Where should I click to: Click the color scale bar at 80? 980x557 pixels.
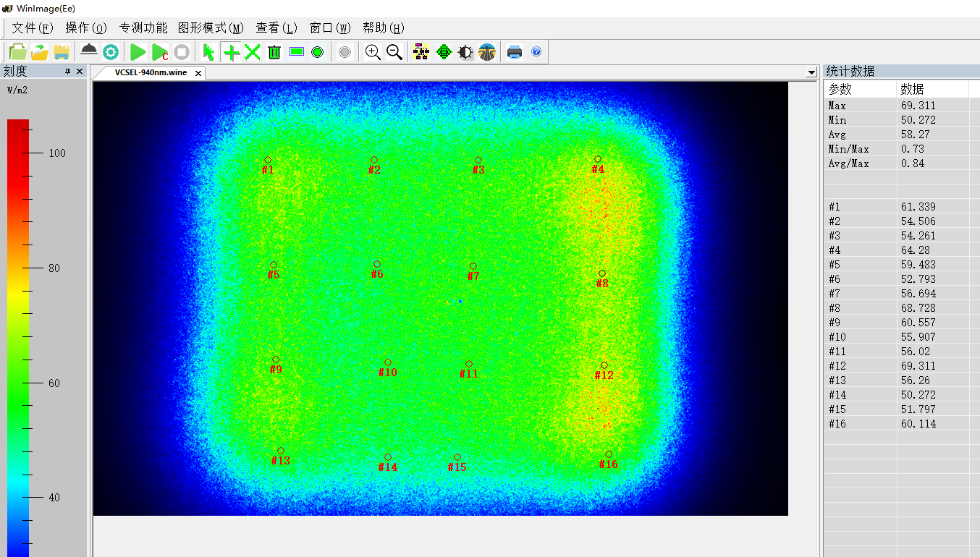pyautogui.click(x=18, y=268)
